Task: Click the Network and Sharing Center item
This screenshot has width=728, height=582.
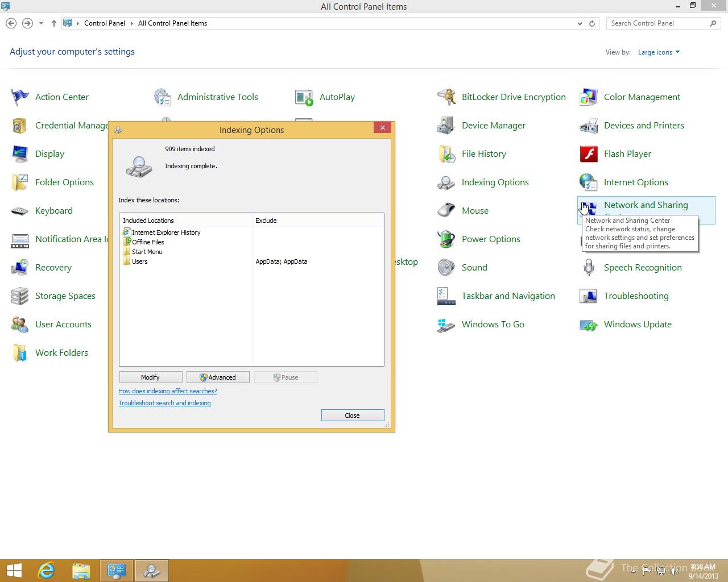Action: tap(646, 211)
